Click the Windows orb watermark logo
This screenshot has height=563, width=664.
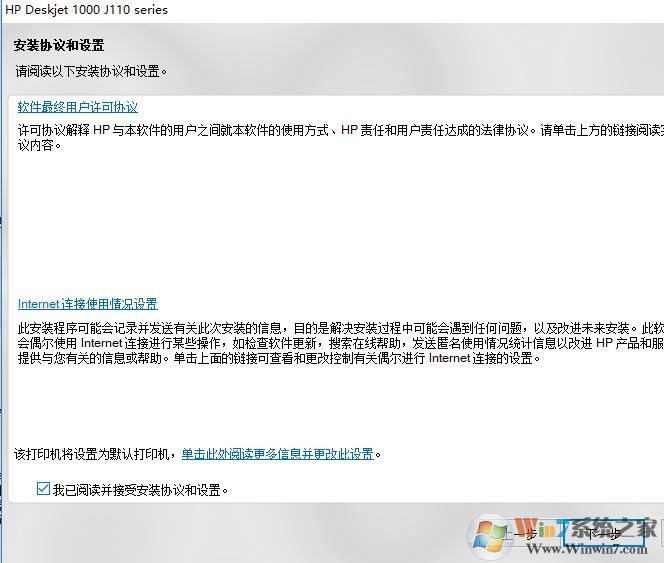490,535
